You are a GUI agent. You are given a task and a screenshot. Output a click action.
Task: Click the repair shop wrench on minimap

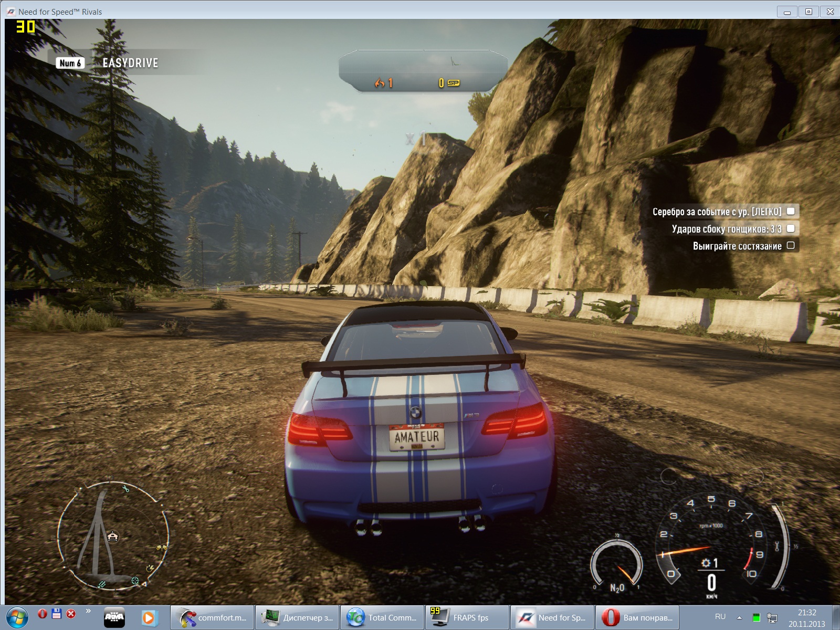pos(125,489)
